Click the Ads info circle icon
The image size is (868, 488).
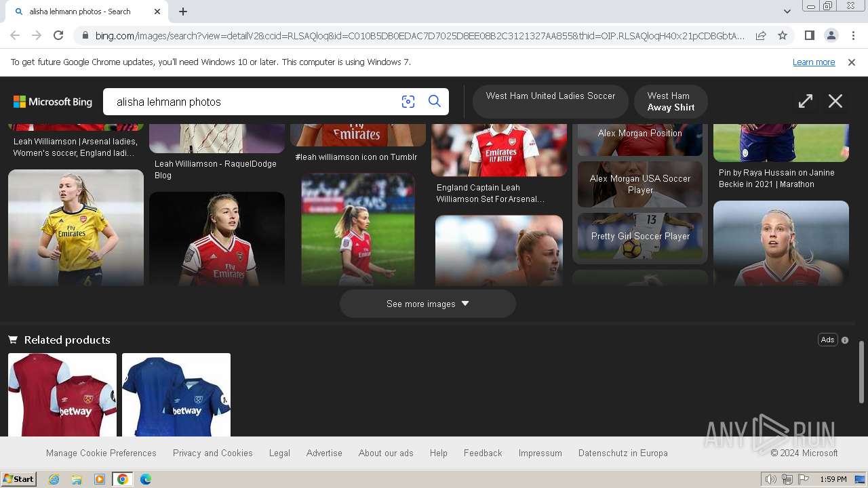point(845,340)
